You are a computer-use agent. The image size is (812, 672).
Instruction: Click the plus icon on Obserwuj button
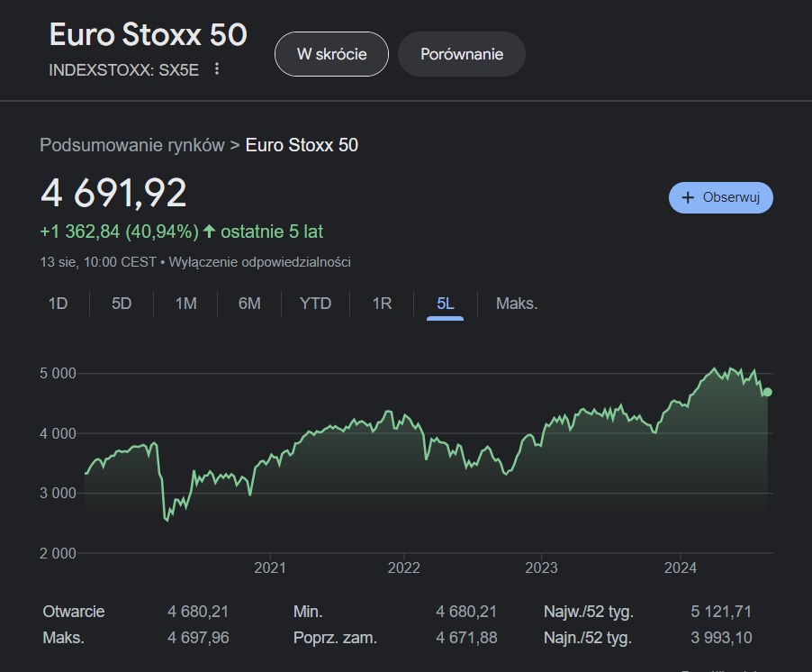point(688,197)
